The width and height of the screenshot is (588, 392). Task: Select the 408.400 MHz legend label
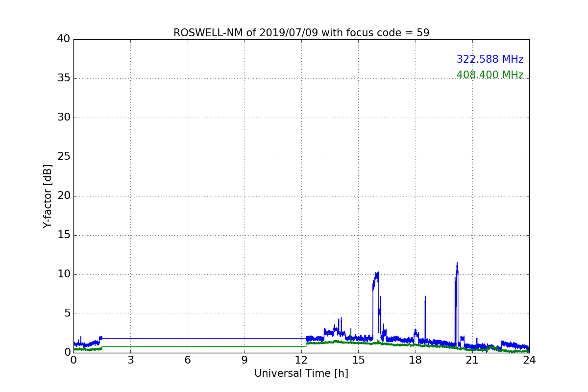tap(490, 75)
